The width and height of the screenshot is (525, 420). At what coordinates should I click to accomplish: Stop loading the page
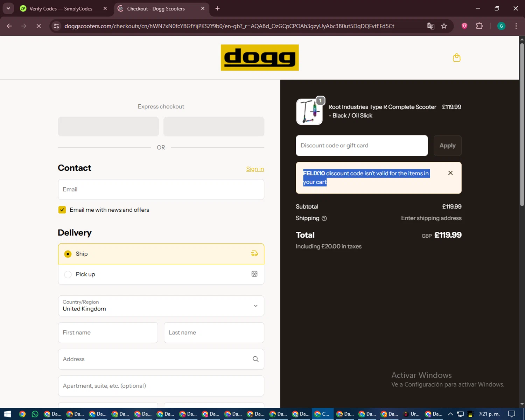[x=38, y=26]
